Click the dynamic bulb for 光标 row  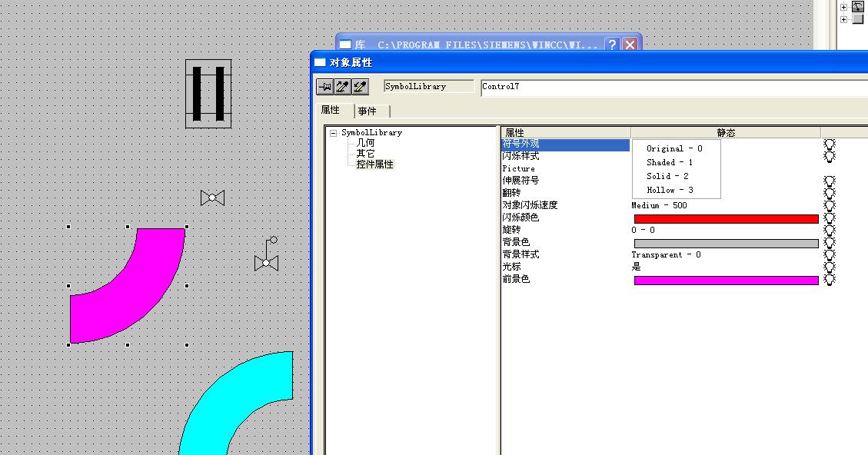(830, 267)
